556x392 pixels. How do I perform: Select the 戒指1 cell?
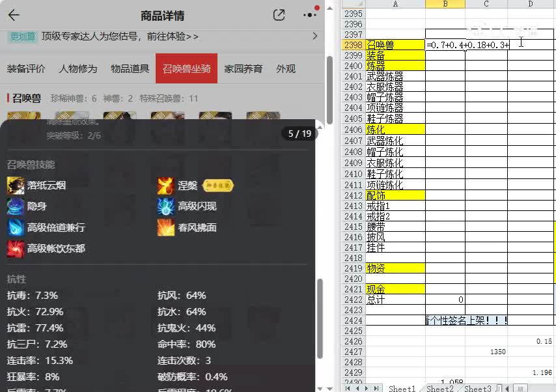[x=395, y=206]
